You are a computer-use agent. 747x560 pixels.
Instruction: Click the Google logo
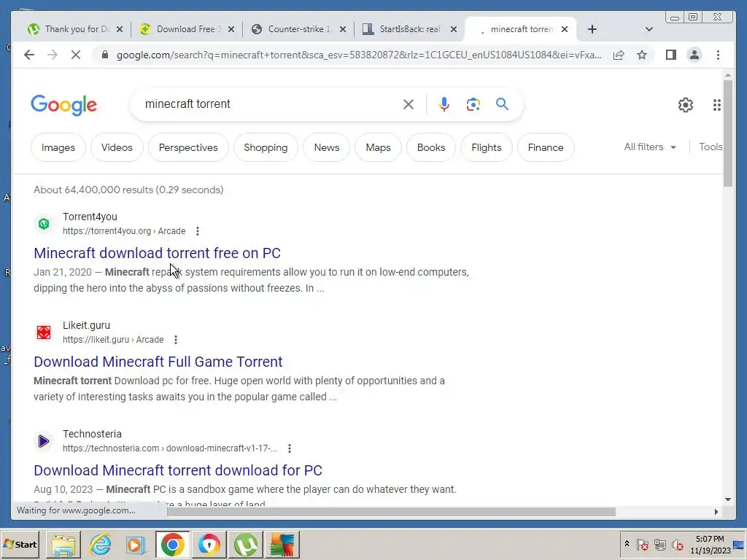[64, 105]
